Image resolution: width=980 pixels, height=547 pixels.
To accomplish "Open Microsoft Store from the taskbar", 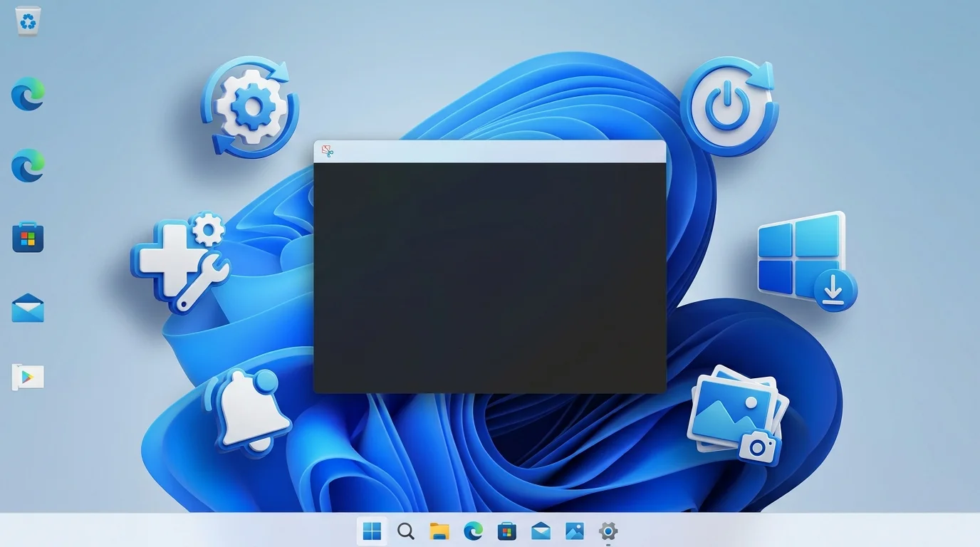I will tap(507, 531).
